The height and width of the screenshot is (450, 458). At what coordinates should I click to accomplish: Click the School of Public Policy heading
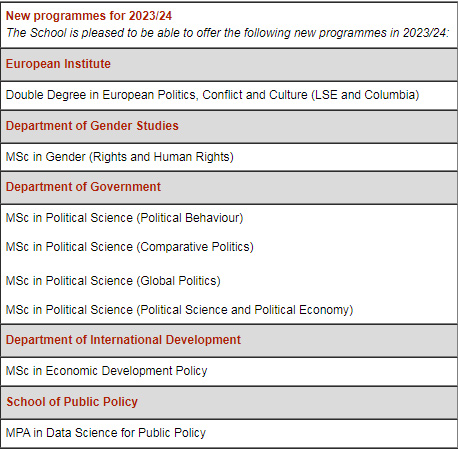coord(72,402)
